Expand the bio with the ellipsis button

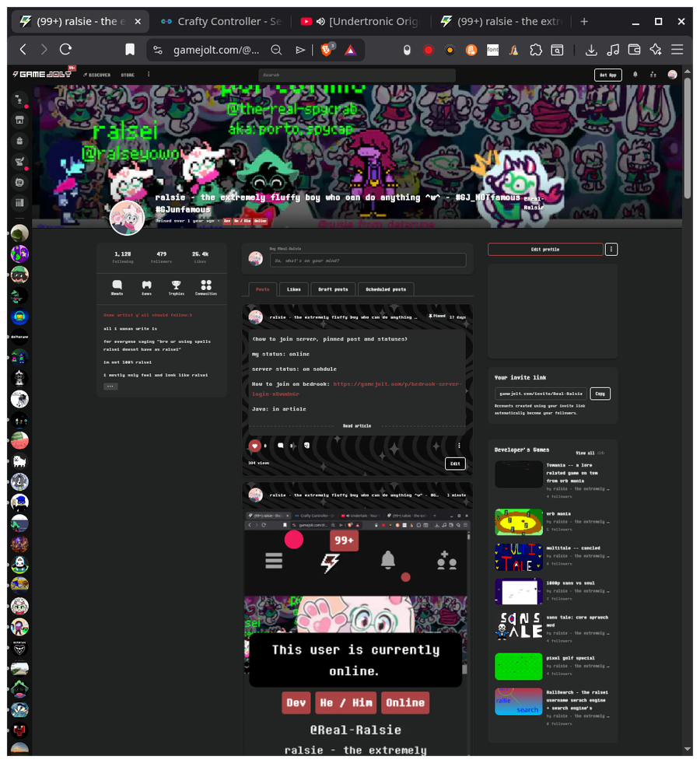[110, 387]
